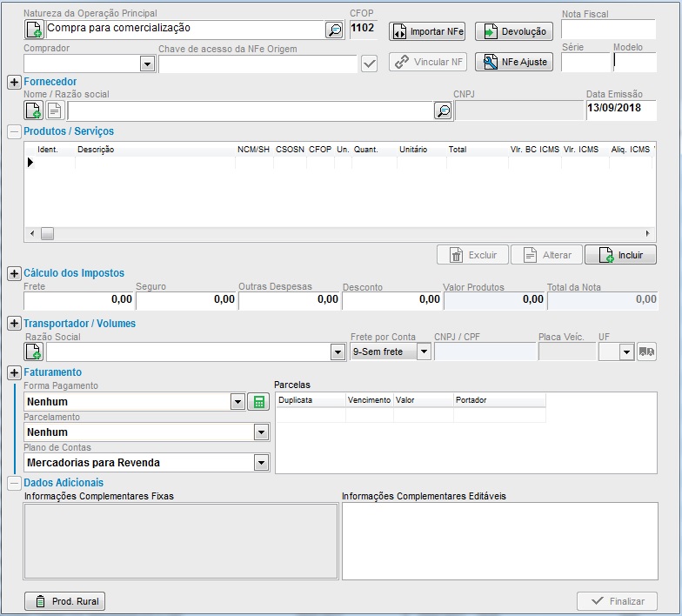This screenshot has height=616, width=682.
Task: Click the truck icon next to UF dropdown
Action: [x=646, y=352]
